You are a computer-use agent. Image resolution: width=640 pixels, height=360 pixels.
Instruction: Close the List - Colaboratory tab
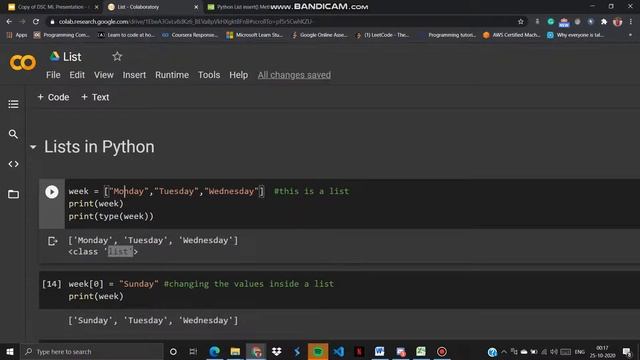tap(196, 7)
